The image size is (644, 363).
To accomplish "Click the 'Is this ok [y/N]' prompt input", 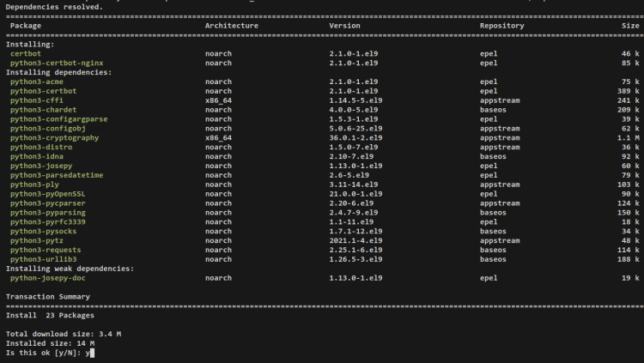I will click(x=88, y=353).
